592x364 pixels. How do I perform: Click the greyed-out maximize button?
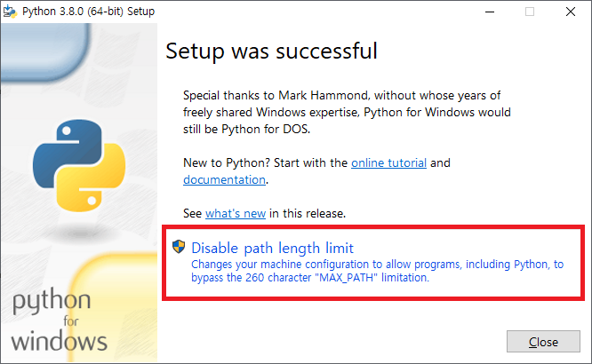(530, 12)
